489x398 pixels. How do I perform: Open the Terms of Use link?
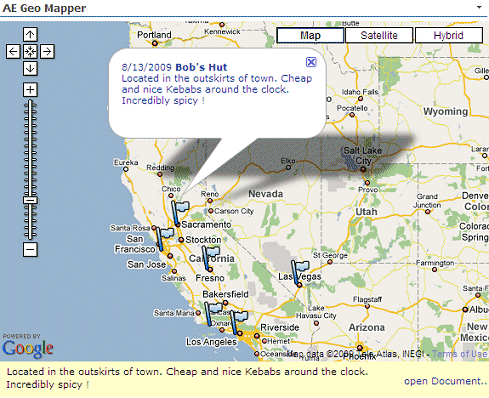point(460,354)
